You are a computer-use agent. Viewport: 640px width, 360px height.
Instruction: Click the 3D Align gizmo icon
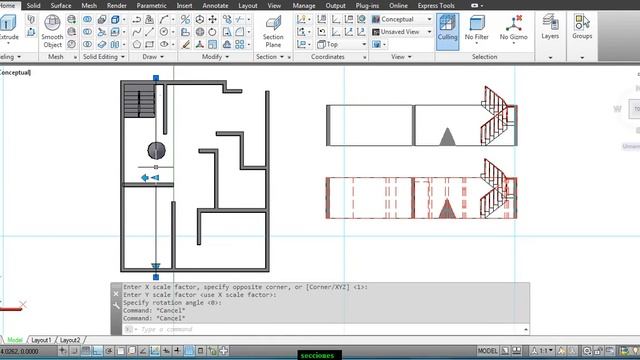tap(200, 44)
